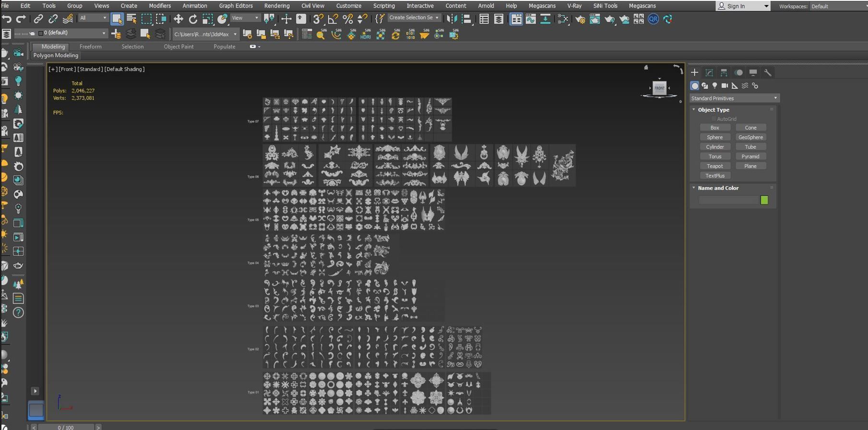Activate the Unlink Selection tool
Screen dimensions: 868x430
(53, 19)
